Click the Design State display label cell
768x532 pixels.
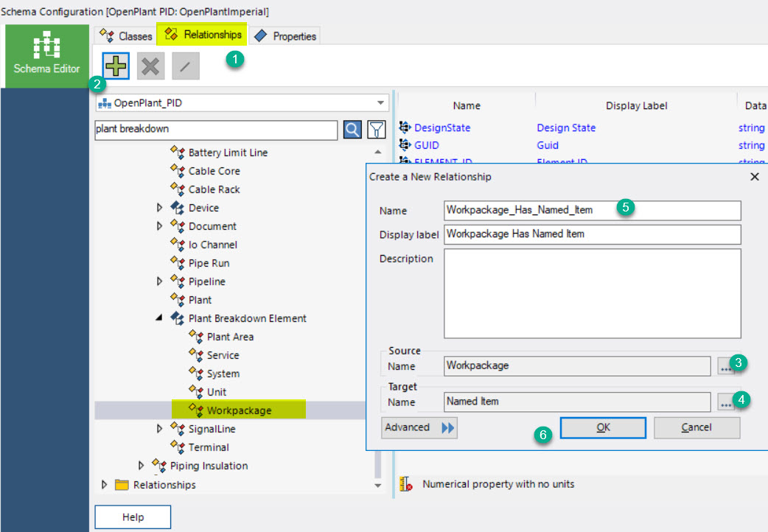pyautogui.click(x=566, y=128)
